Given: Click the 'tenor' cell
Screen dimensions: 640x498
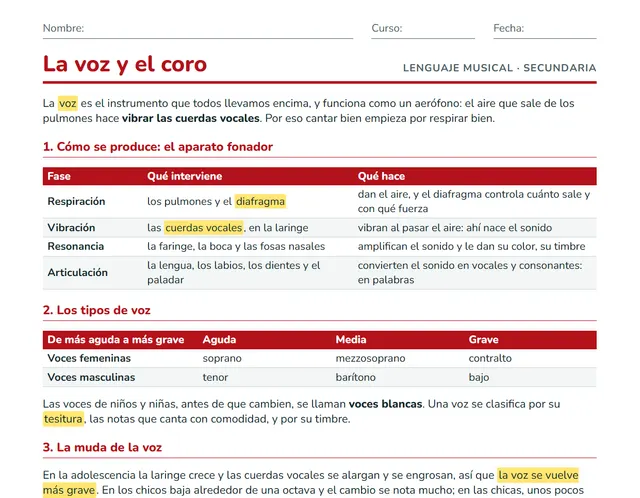Looking at the screenshot, I should [215, 377].
